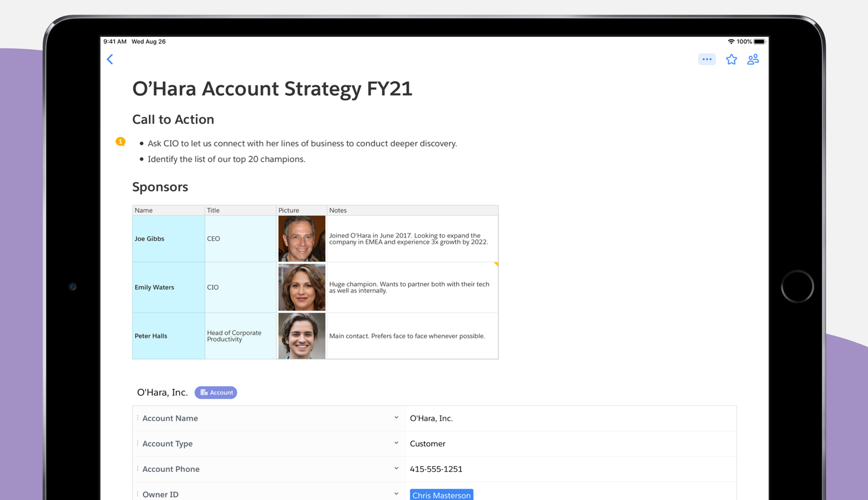Screen dimensions: 868x500
Task: Click the Name column header
Action: 169,210
